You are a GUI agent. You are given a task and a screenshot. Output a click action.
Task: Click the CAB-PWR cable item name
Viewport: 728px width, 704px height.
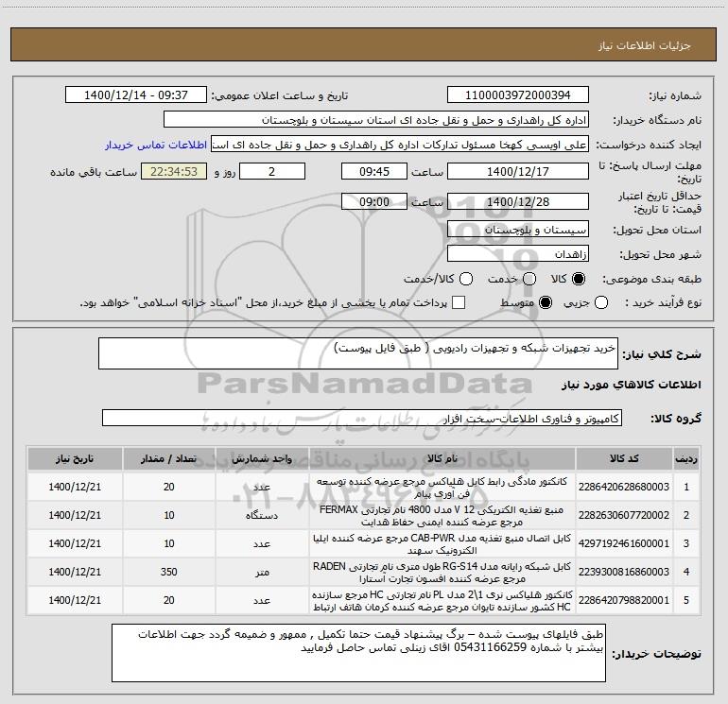click(442, 544)
